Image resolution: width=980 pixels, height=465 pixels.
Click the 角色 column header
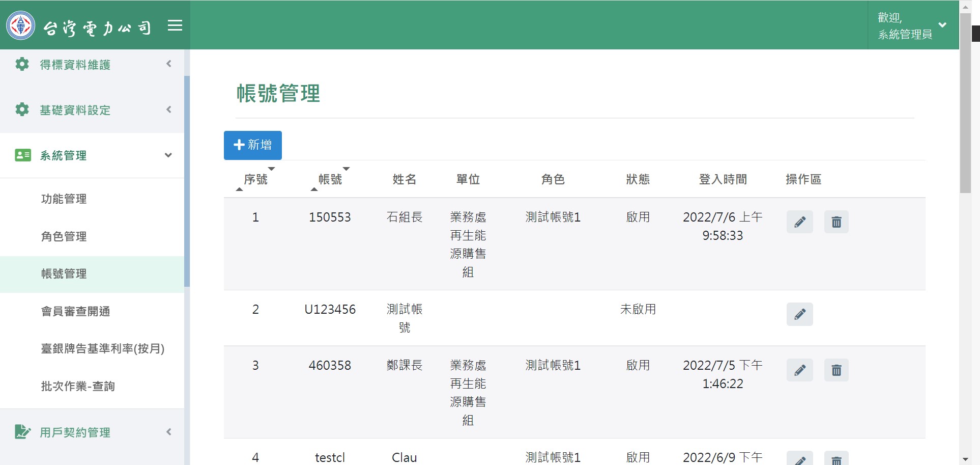553,179
